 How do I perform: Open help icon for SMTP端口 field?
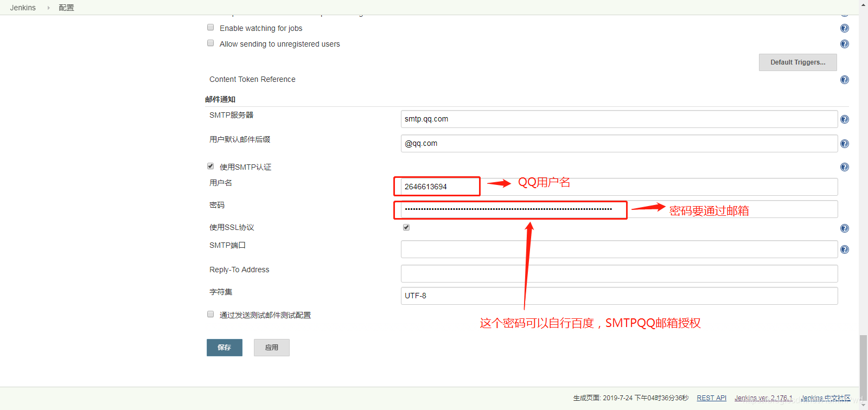[x=845, y=249]
